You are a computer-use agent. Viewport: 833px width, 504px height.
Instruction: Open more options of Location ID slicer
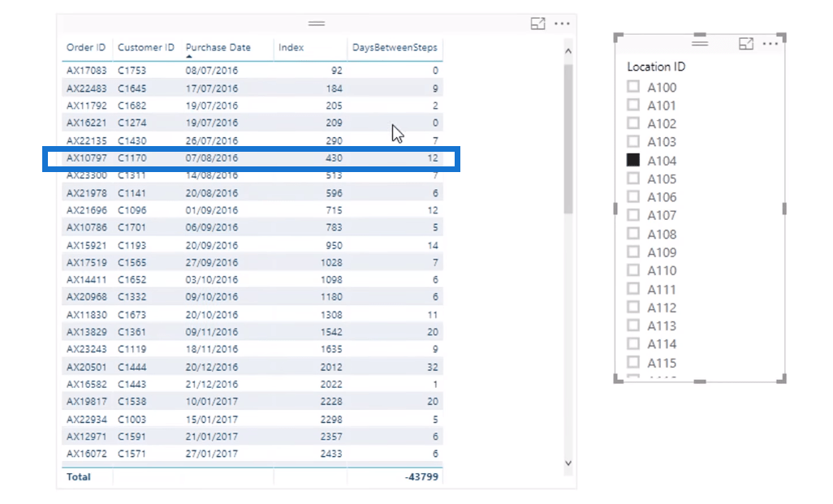coord(770,44)
